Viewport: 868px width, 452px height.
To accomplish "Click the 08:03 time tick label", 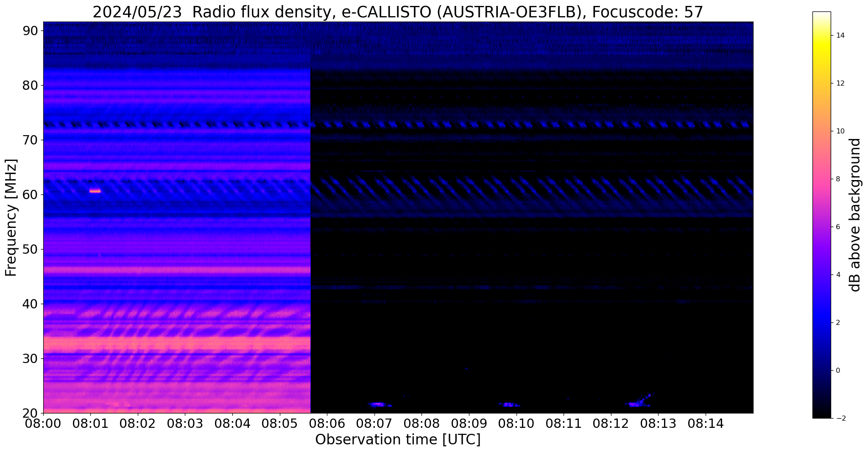I will point(185,424).
